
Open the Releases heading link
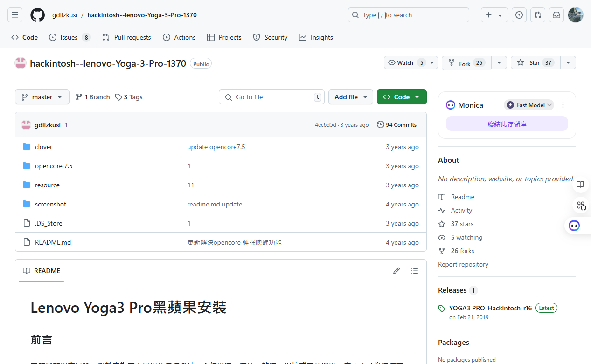tap(458, 290)
